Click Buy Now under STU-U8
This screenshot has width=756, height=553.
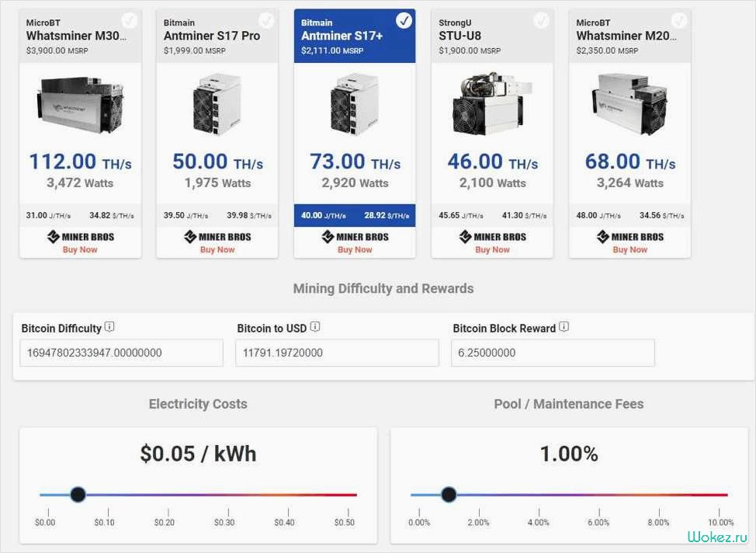pyautogui.click(x=492, y=249)
